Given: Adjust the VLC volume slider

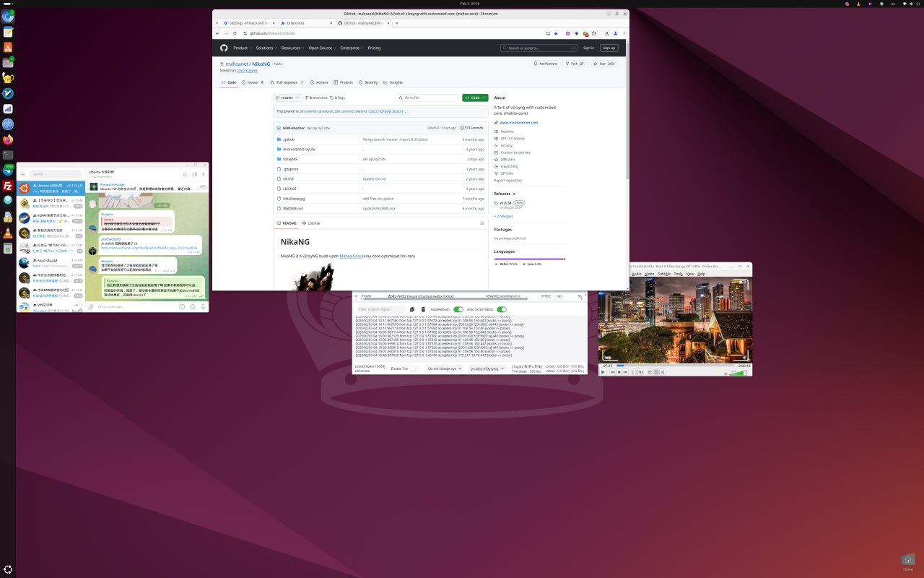Looking at the screenshot, I should click(738, 373).
